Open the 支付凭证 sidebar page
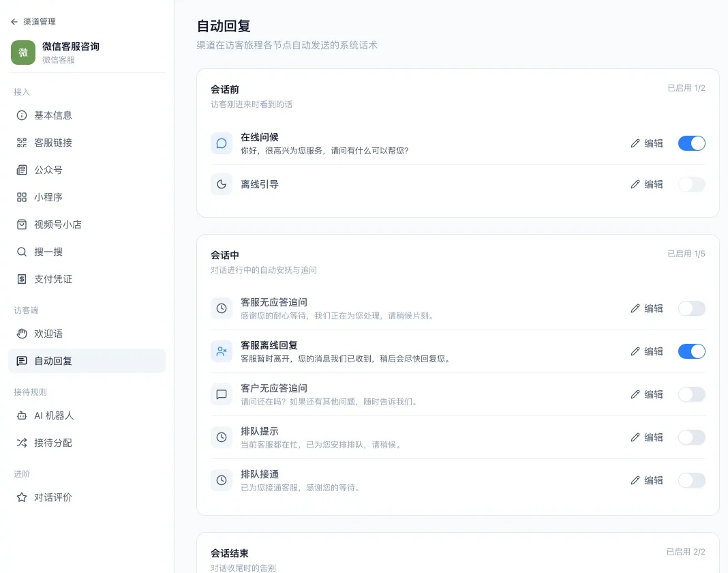 (87, 279)
